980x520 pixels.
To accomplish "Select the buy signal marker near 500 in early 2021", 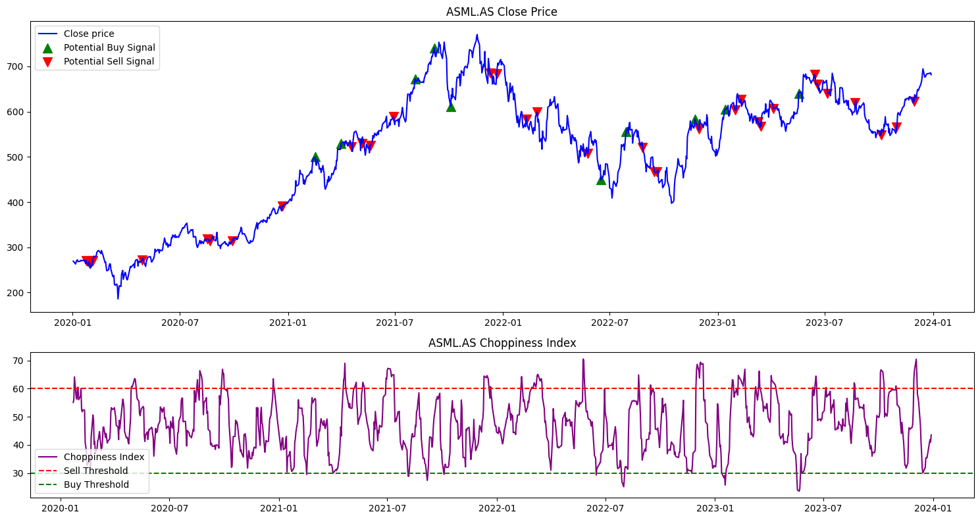I will pyautogui.click(x=315, y=157).
